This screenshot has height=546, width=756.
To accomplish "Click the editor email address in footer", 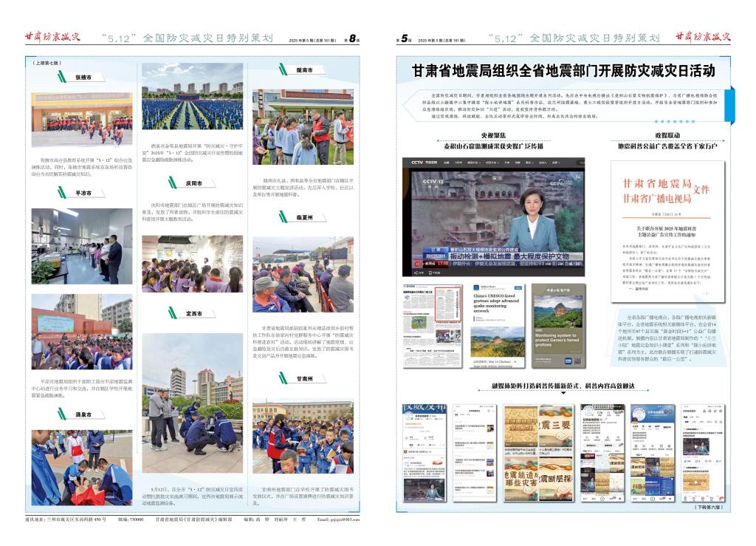I will (x=338, y=520).
